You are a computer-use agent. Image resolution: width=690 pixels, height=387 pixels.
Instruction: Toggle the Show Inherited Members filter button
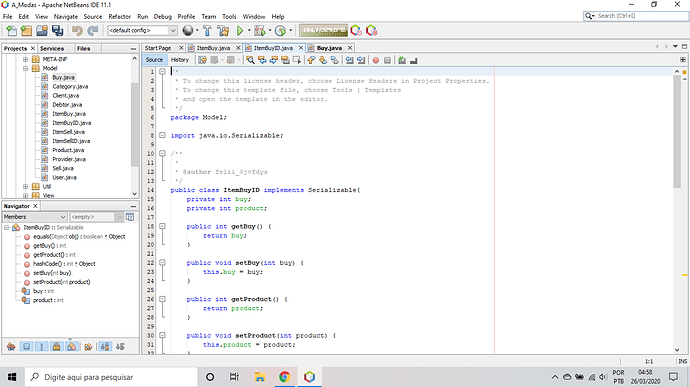[11, 346]
